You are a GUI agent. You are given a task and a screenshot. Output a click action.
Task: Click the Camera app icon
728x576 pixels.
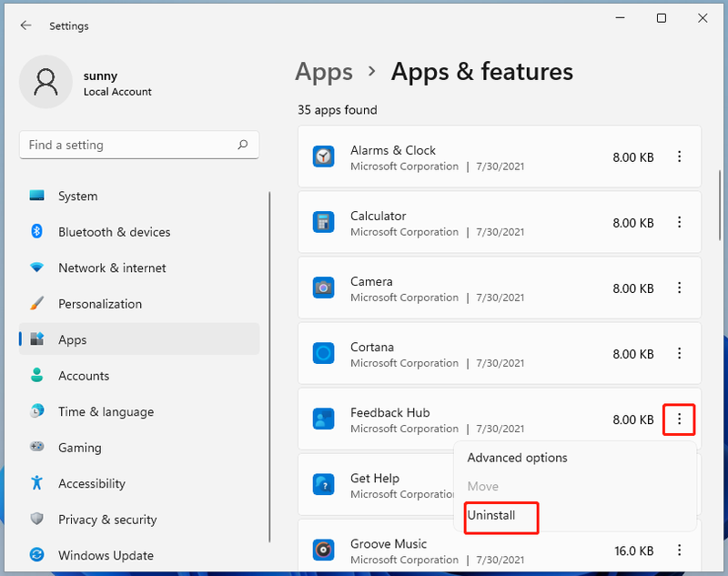tap(323, 288)
